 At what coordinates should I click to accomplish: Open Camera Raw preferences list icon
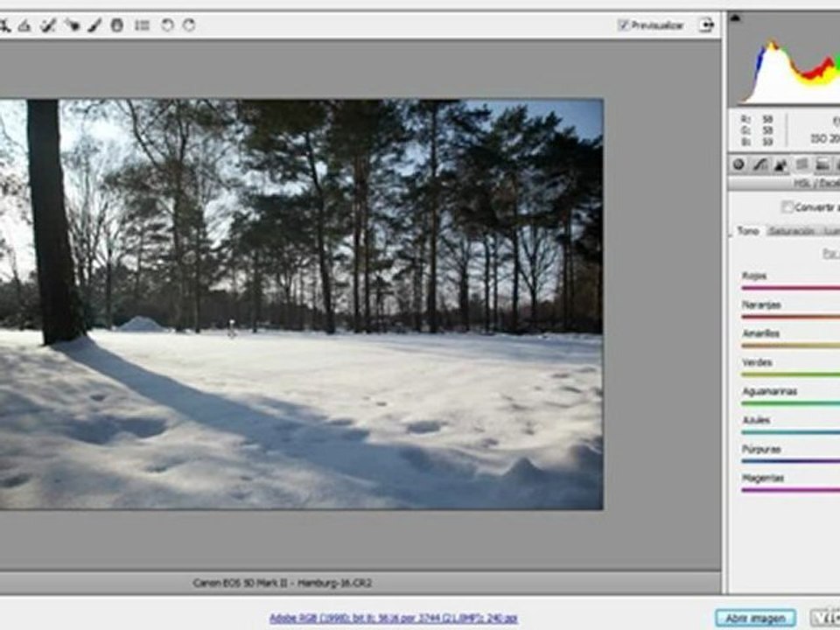point(142,25)
